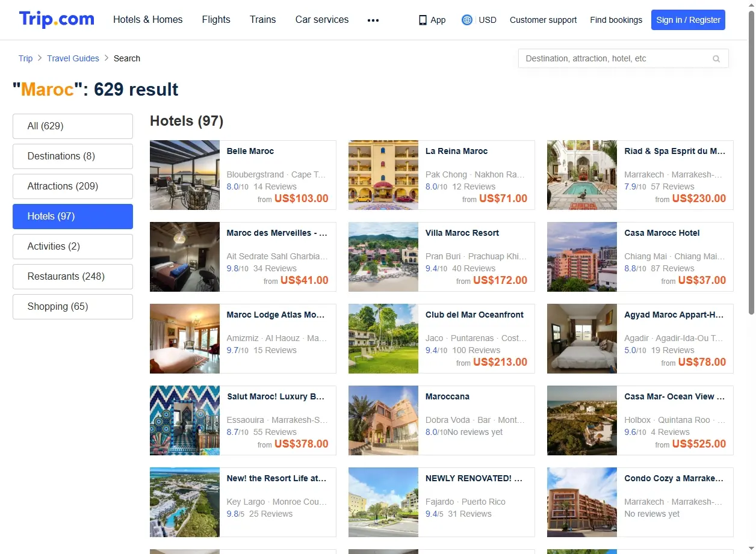Open Hotels & Homes menu
This screenshot has width=756, height=554.
(x=148, y=20)
